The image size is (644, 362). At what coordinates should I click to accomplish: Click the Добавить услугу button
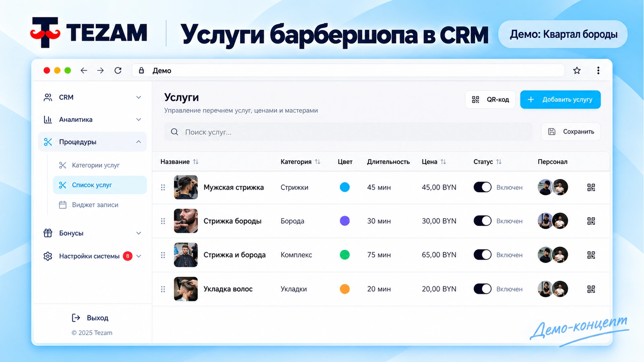[x=560, y=99]
